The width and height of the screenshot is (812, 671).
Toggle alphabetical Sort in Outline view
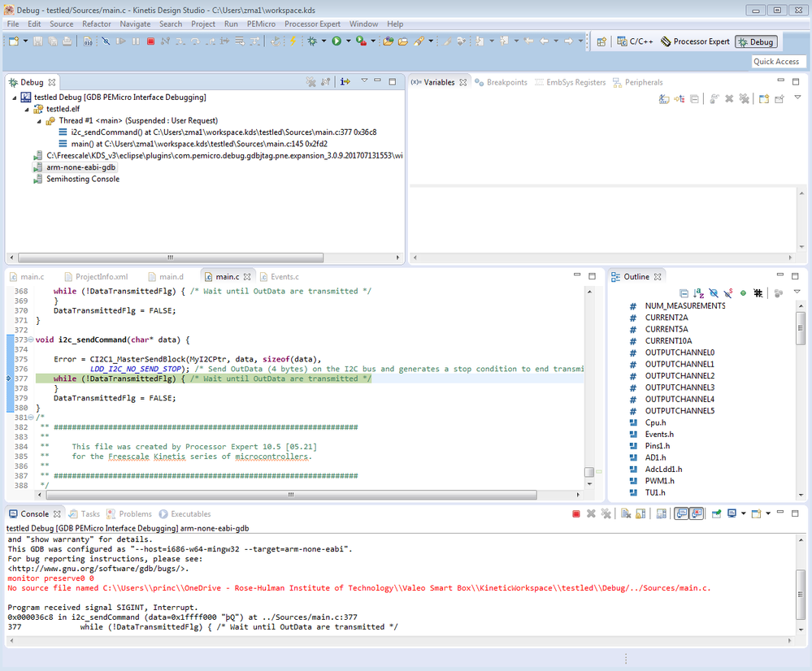(x=698, y=293)
